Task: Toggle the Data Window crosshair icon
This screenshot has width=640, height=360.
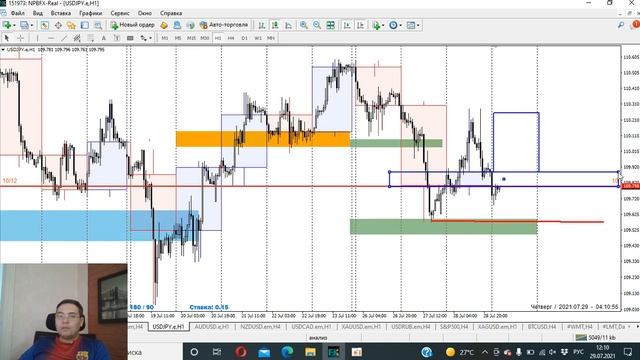Action: point(58,25)
